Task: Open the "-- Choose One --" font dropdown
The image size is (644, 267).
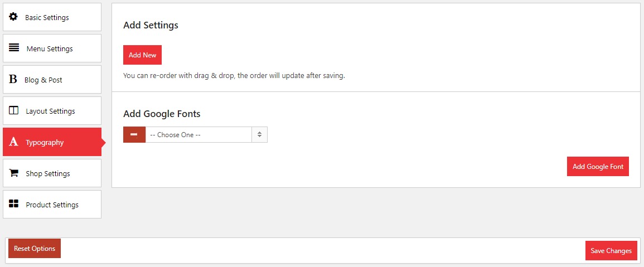Action: (198, 135)
